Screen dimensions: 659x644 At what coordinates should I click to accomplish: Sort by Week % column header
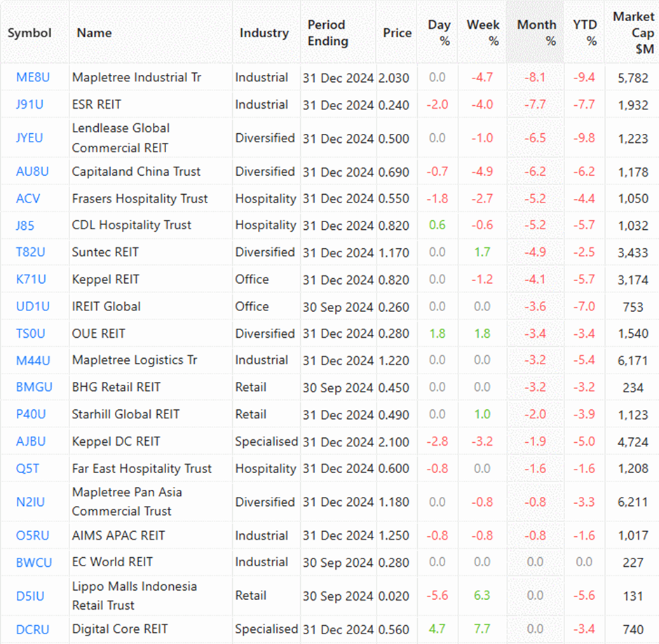coord(483,33)
